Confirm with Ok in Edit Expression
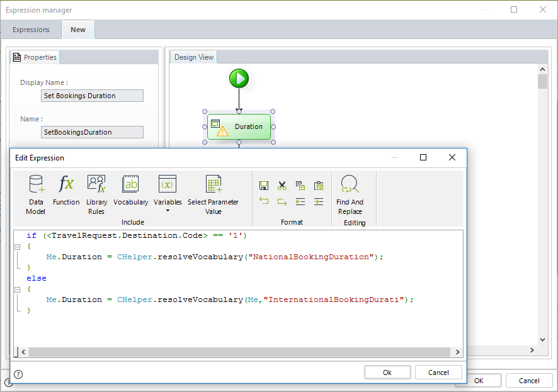Screen dimensions: 558x392 click(x=387, y=372)
